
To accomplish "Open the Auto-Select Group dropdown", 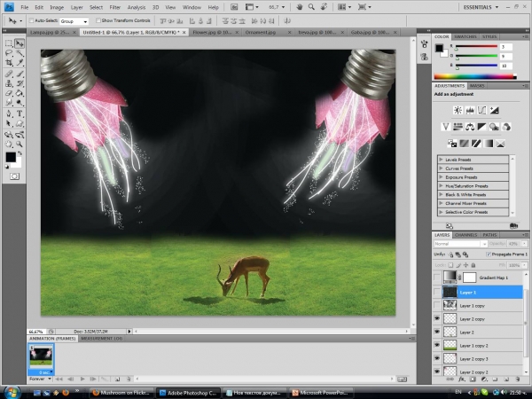I will click(74, 21).
